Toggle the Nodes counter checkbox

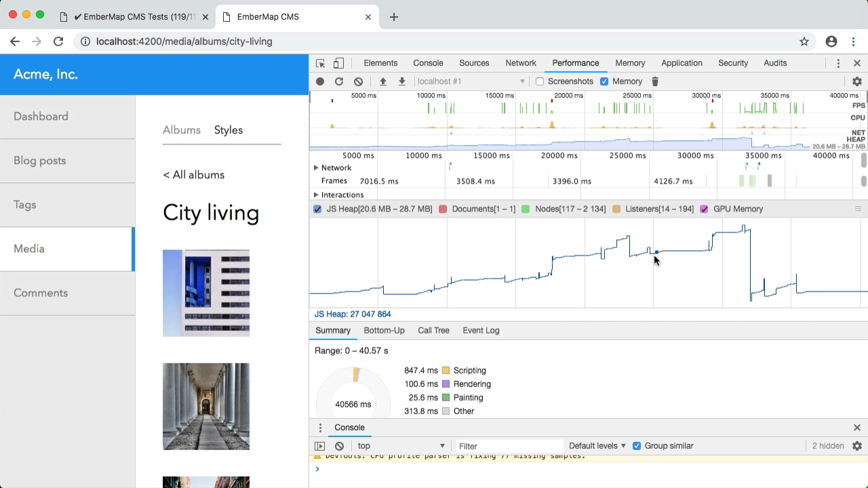coord(526,209)
